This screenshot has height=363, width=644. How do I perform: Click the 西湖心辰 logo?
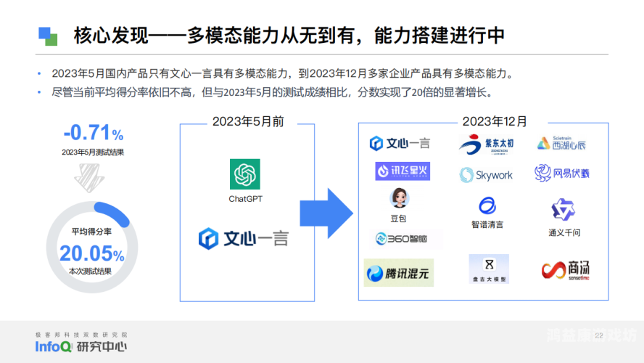coord(561,143)
